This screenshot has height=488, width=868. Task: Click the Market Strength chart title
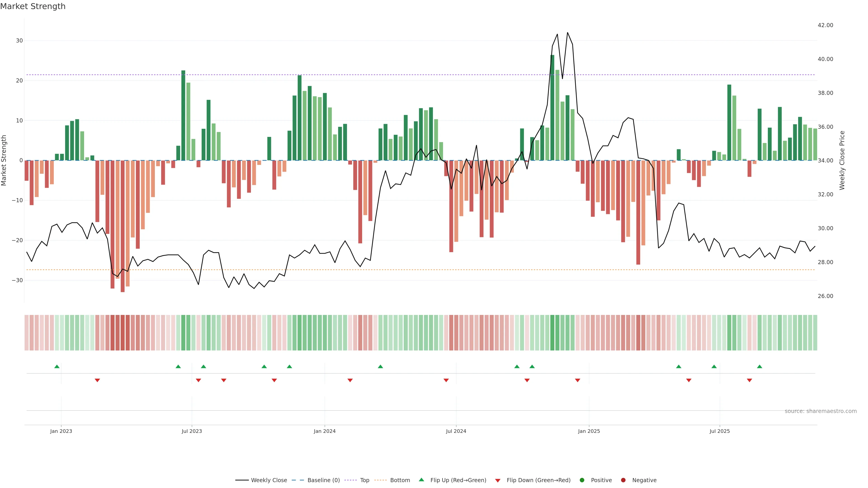33,6
